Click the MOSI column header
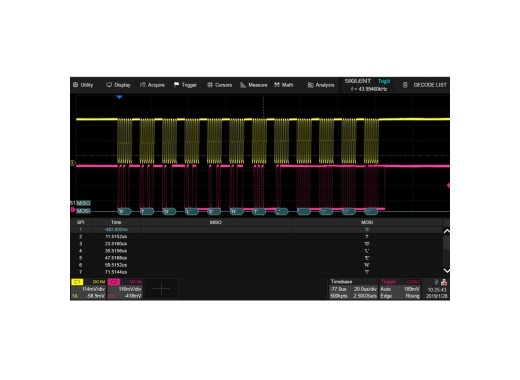The width and height of the screenshot is (520, 380). pyautogui.click(x=367, y=222)
